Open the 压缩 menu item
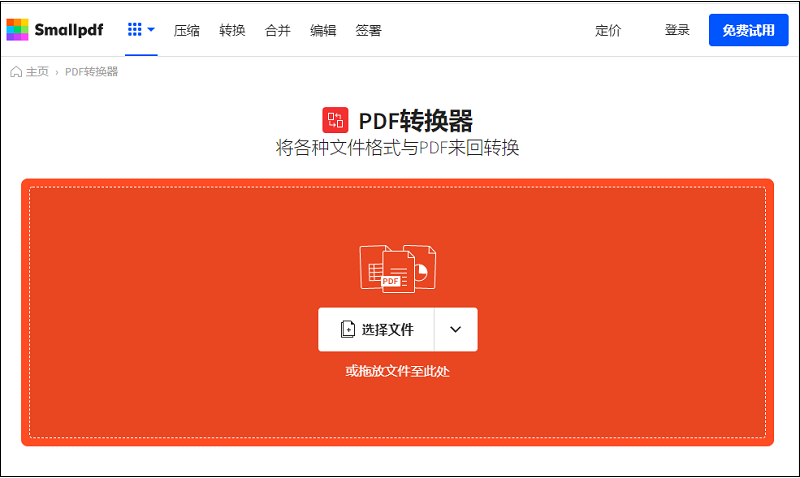The height and width of the screenshot is (478, 800). (187, 31)
